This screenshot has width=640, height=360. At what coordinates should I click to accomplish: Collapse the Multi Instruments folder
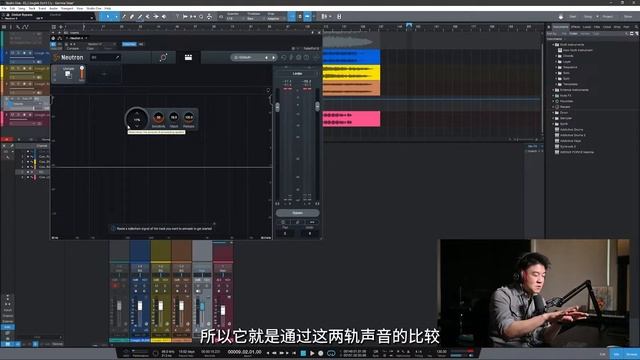554,44
